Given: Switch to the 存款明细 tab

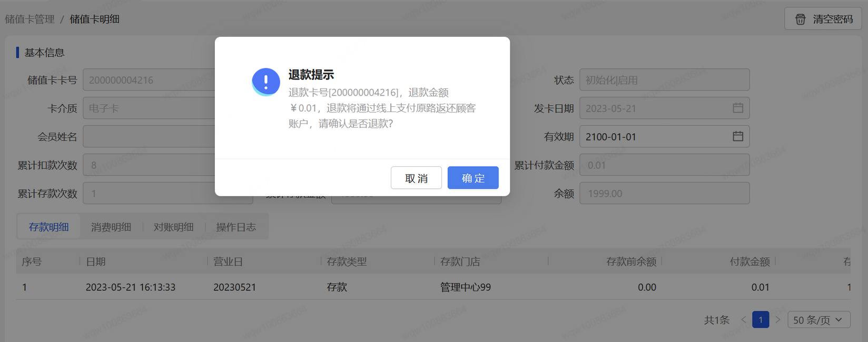Looking at the screenshot, I should click(x=49, y=227).
